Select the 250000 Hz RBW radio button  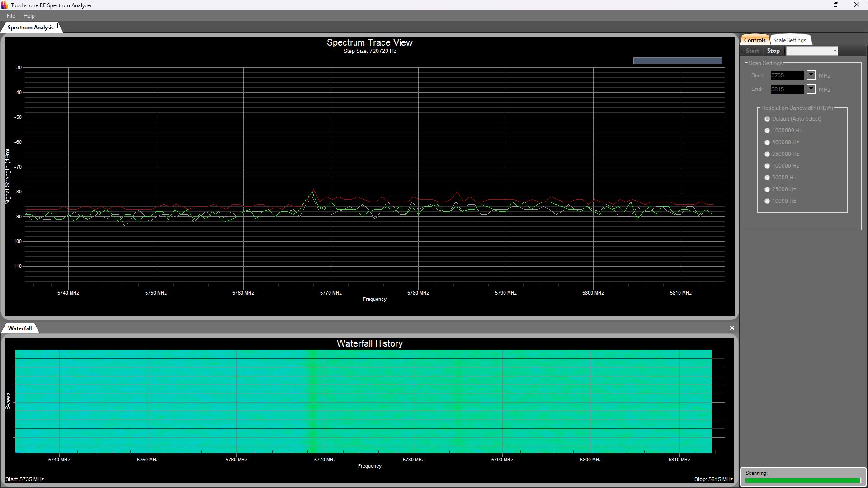767,154
